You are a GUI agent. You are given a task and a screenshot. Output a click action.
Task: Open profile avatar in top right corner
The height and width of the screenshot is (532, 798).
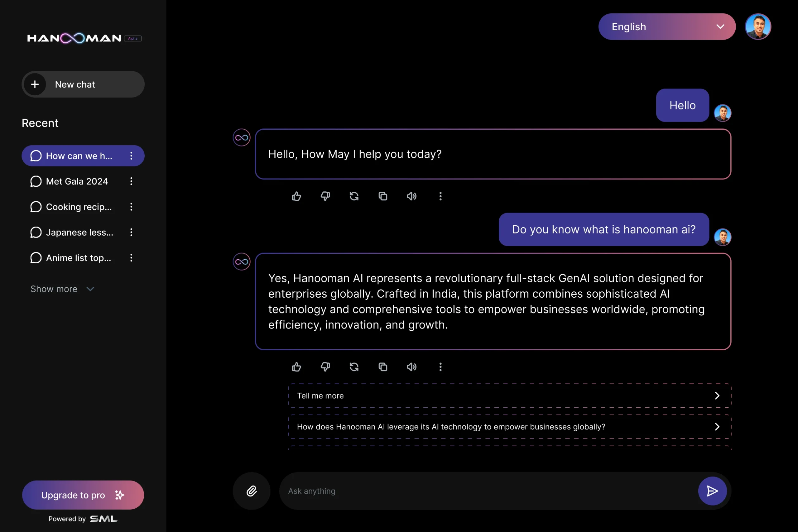[x=757, y=26]
